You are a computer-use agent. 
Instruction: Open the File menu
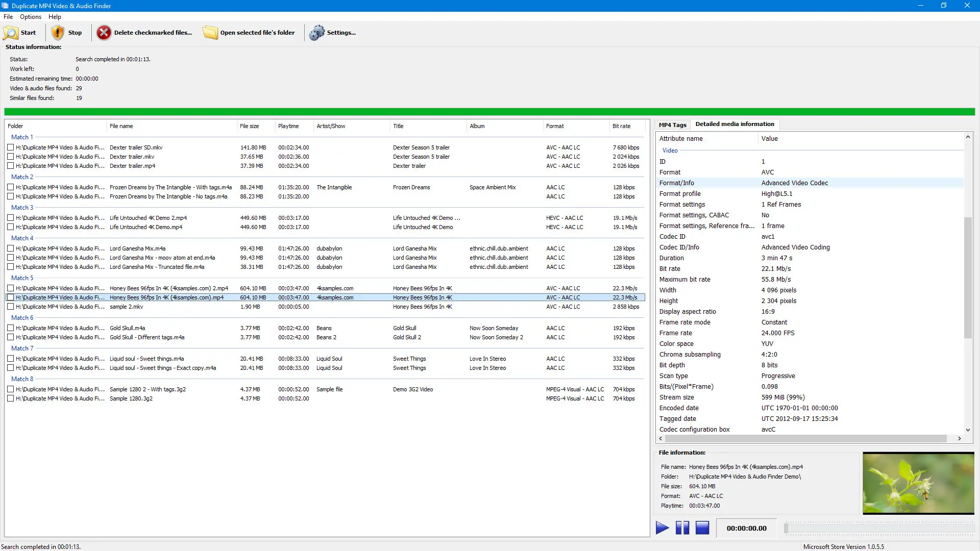click(8, 16)
